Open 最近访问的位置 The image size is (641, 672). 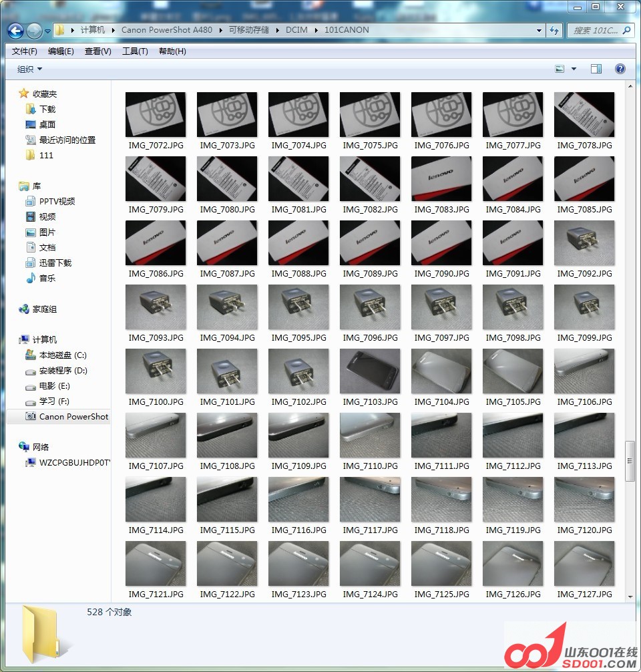67,140
